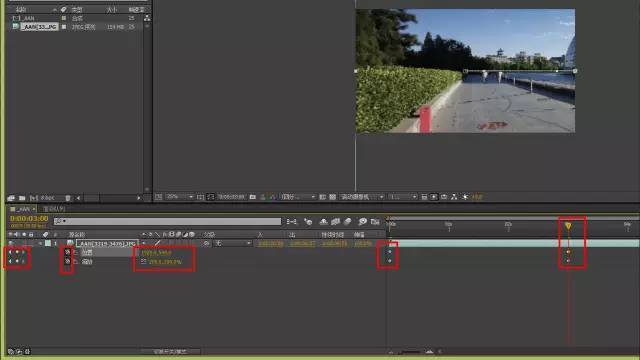
Task: Toggle the Position property stopwatch
Action: (68, 252)
